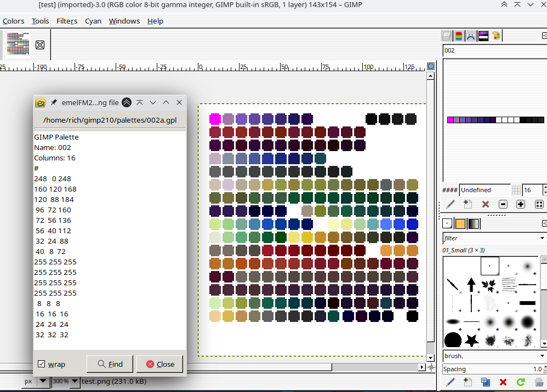Open the brush filter dropdown
547x392 pixels.
coord(542,238)
